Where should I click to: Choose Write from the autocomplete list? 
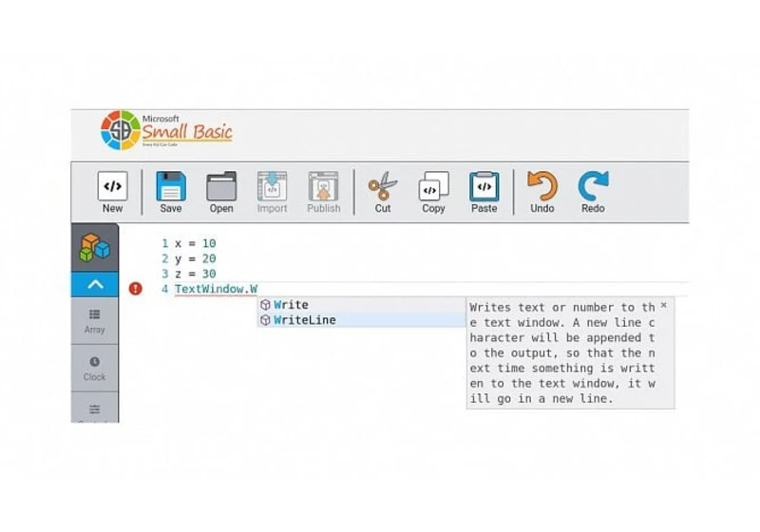[x=361, y=305]
